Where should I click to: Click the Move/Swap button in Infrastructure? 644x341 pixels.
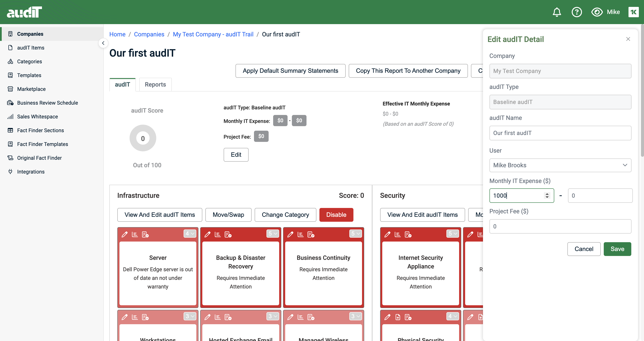(228, 215)
